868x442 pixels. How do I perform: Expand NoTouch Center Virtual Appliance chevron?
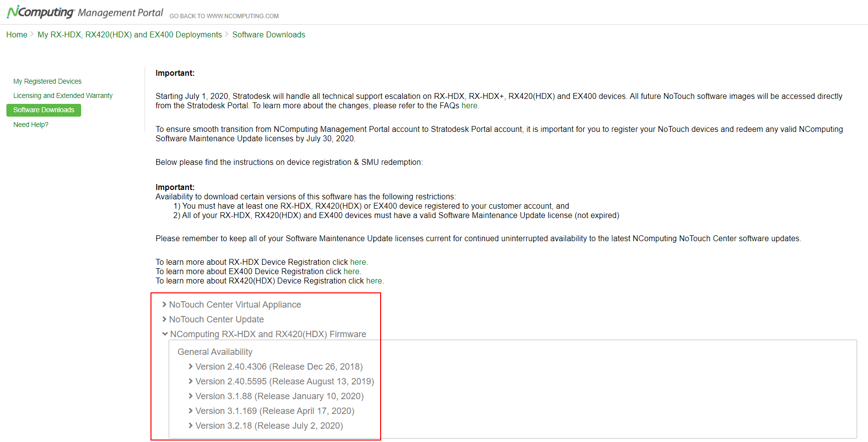tap(164, 305)
